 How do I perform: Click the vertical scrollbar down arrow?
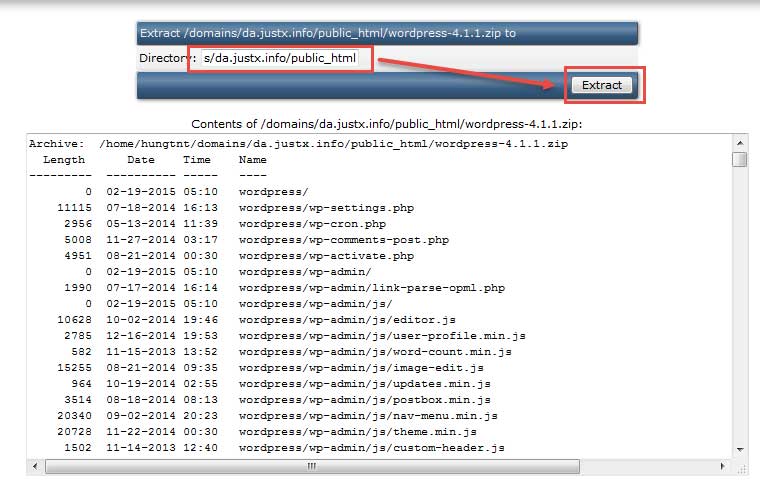pos(740,450)
